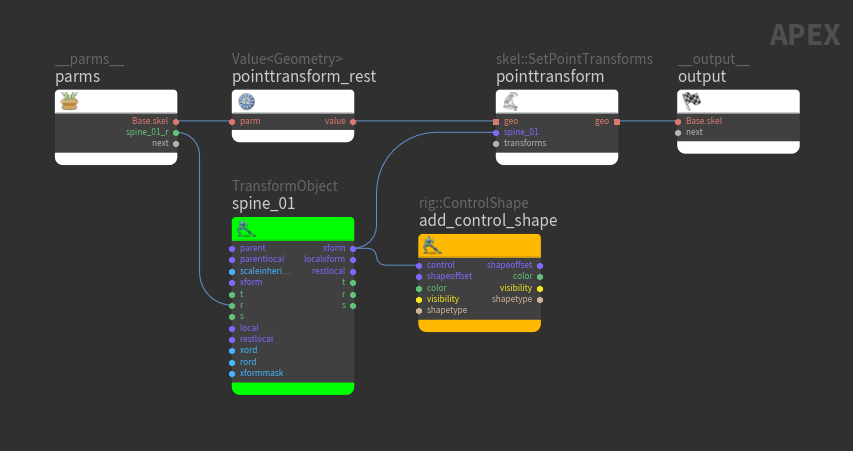Click the 'skel::SetPointTransforms' type label
Screen dimensions: 853x451
574,59
